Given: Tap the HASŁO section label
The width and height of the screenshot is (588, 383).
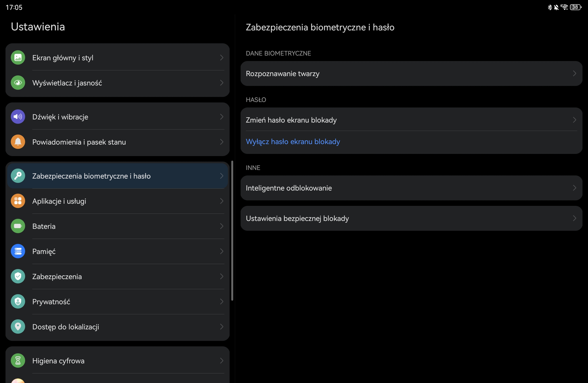Looking at the screenshot, I should point(256,100).
